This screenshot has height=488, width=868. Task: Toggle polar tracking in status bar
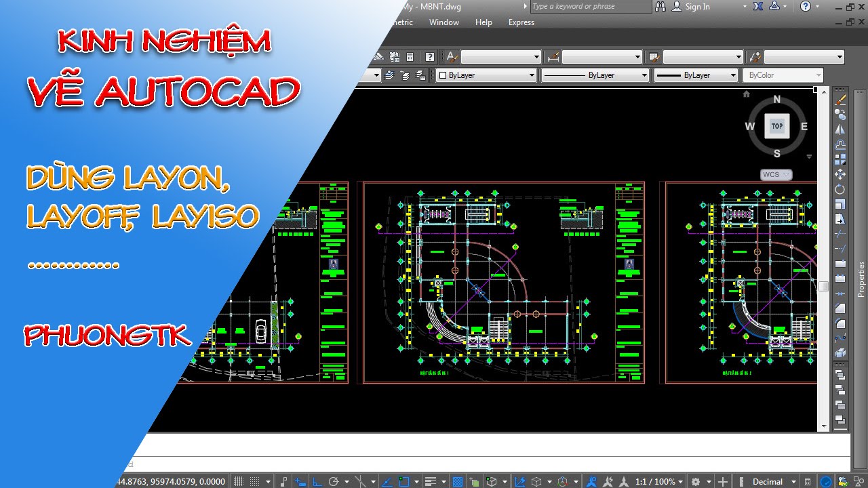click(334, 481)
